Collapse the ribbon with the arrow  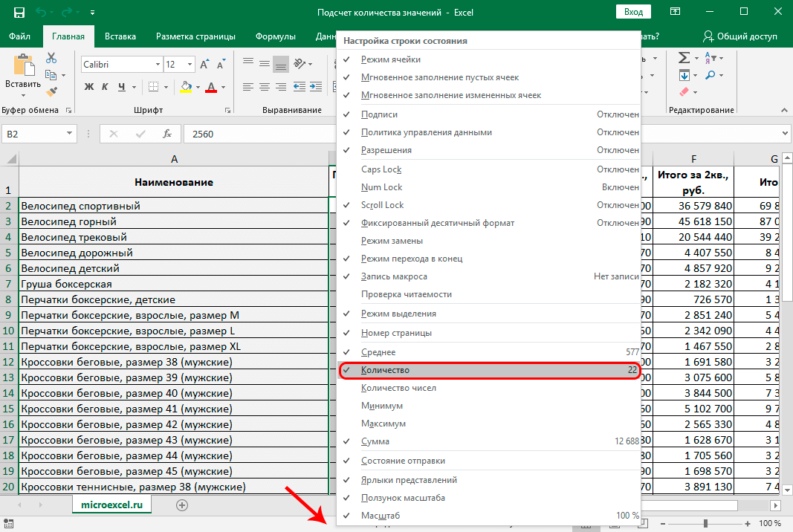point(784,110)
